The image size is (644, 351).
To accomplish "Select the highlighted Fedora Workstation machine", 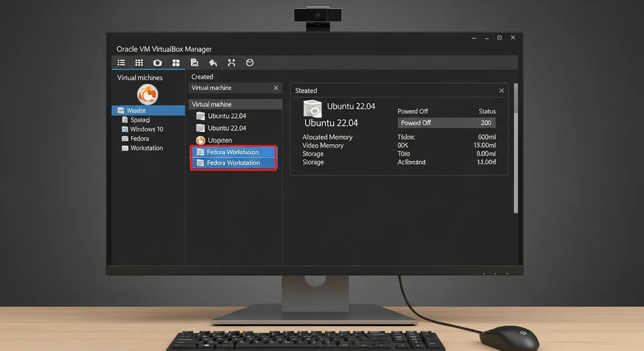I will click(x=234, y=152).
